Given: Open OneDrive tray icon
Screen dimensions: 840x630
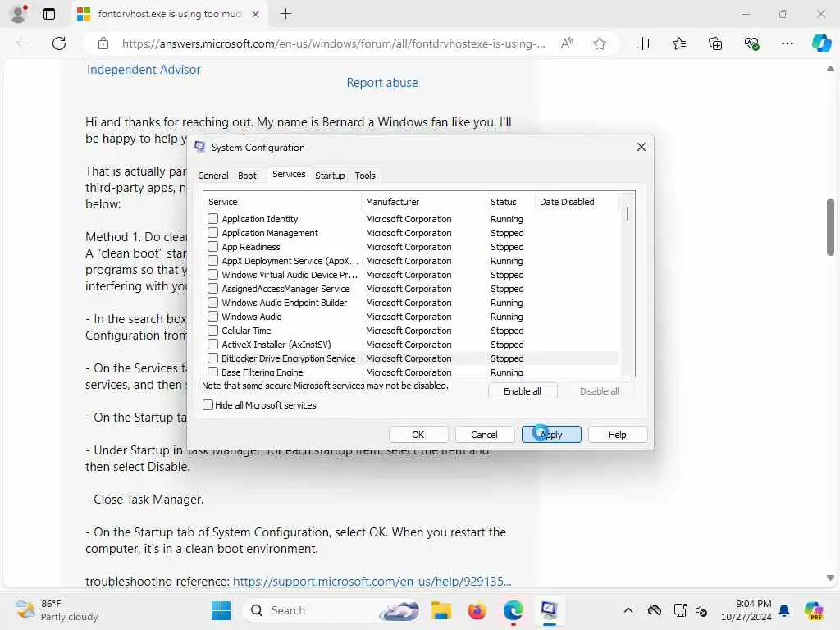Looking at the screenshot, I should click(654, 610).
